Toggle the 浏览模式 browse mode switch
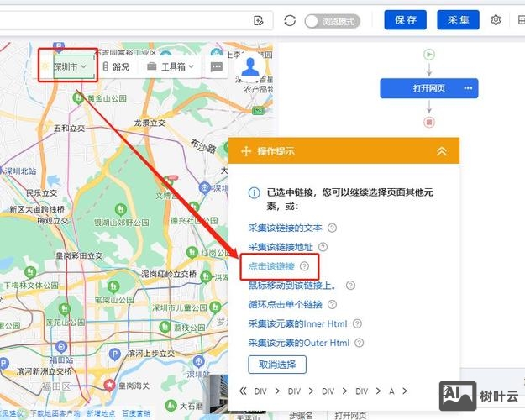Image resolution: width=525 pixels, height=420 pixels. click(333, 22)
